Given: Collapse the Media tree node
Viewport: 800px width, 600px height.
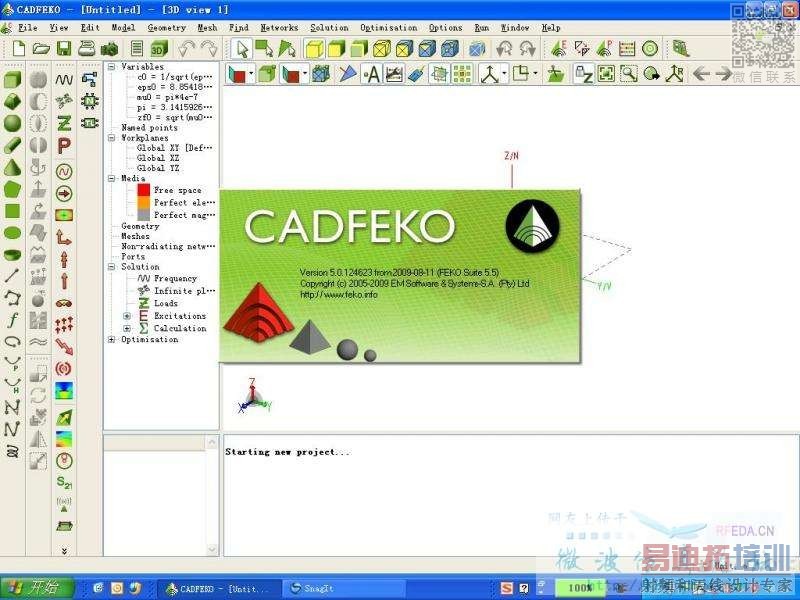Looking at the screenshot, I should (x=112, y=178).
